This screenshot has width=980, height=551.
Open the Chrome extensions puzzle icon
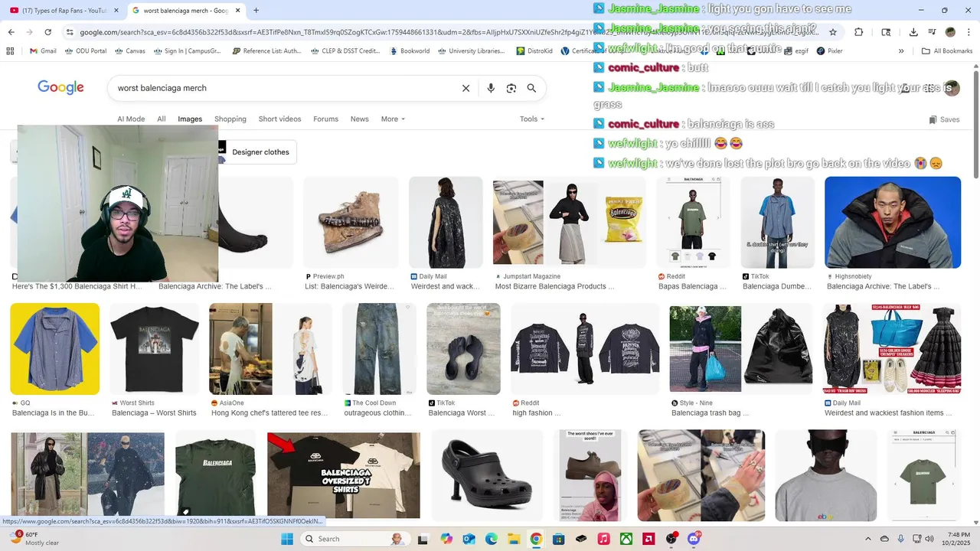click(858, 32)
